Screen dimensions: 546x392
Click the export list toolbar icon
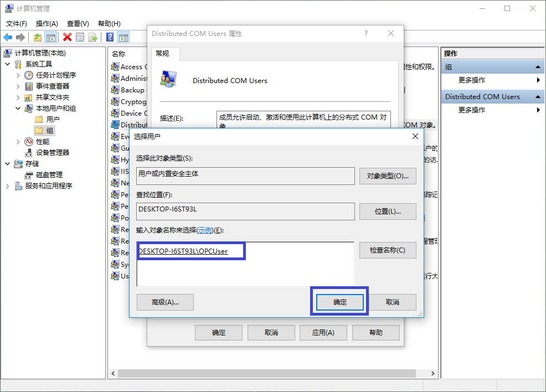coord(92,37)
